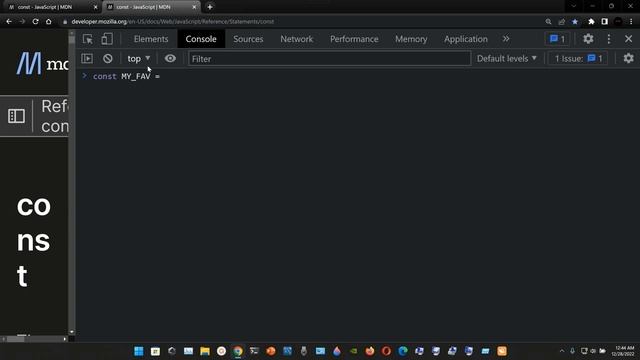Focus the console Filter field
The width and height of the screenshot is (640, 360).
pyautogui.click(x=329, y=59)
